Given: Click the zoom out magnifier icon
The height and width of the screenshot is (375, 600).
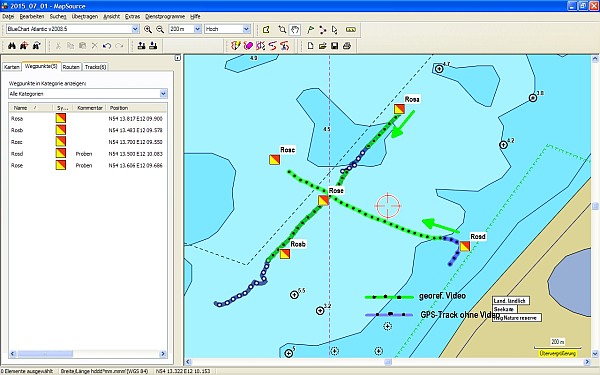Looking at the screenshot, I should 160,29.
